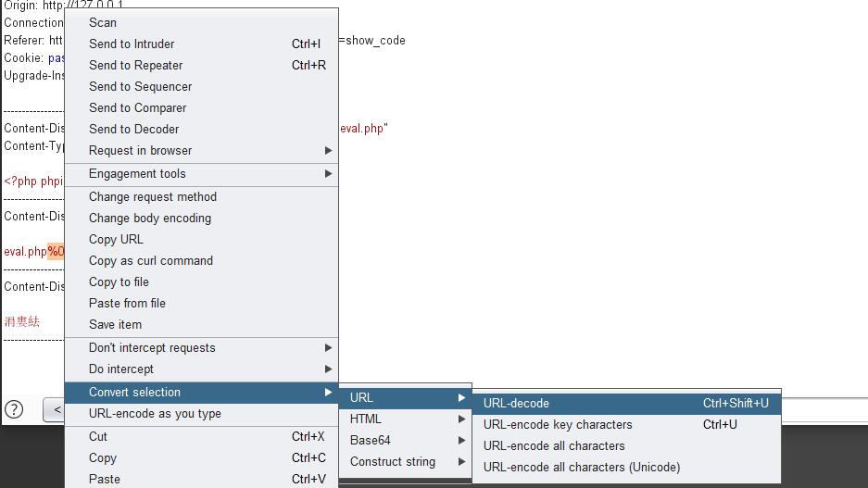
Task: Select URL-decode from the submenu
Action: (x=516, y=403)
